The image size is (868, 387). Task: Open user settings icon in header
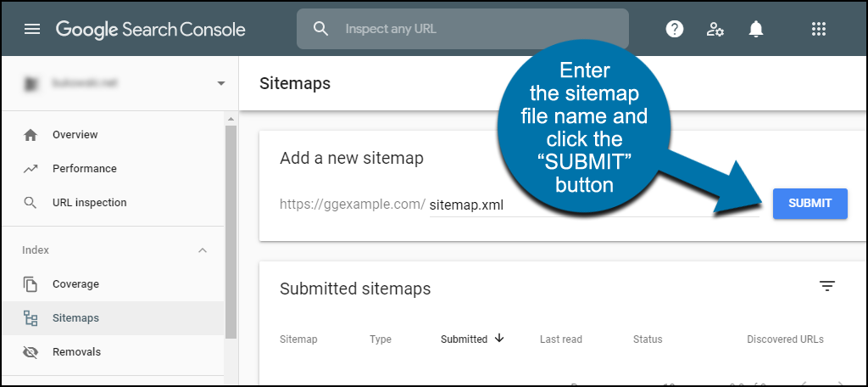715,29
